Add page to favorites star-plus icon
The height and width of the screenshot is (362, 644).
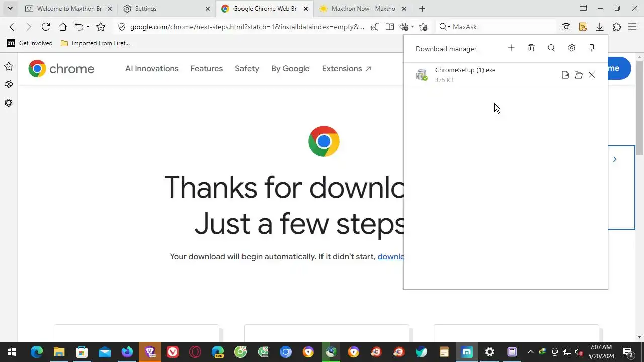pyautogui.click(x=423, y=27)
